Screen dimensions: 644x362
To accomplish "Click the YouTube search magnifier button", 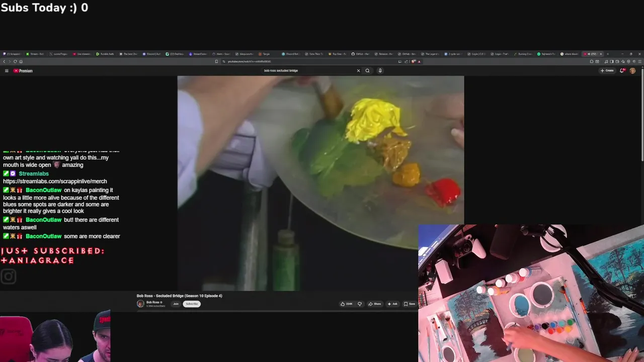I will click(367, 70).
